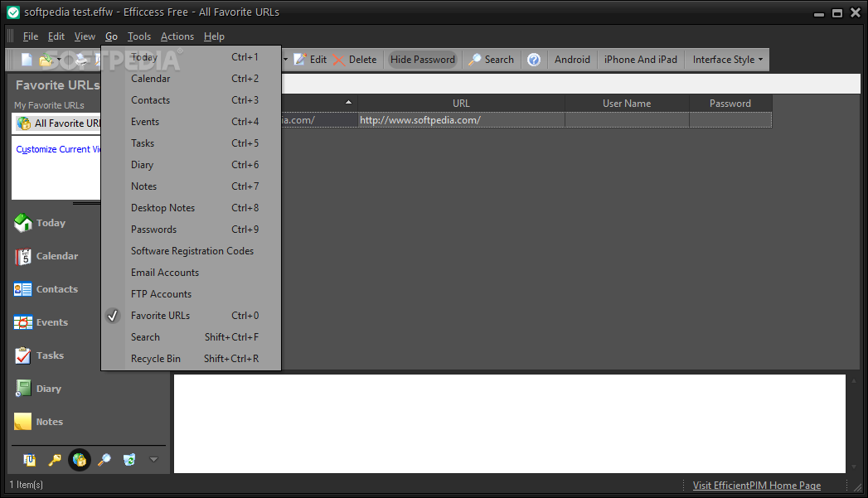Click the Recycle Bin icon at bottom
The width and height of the screenshot is (868, 498).
point(129,460)
